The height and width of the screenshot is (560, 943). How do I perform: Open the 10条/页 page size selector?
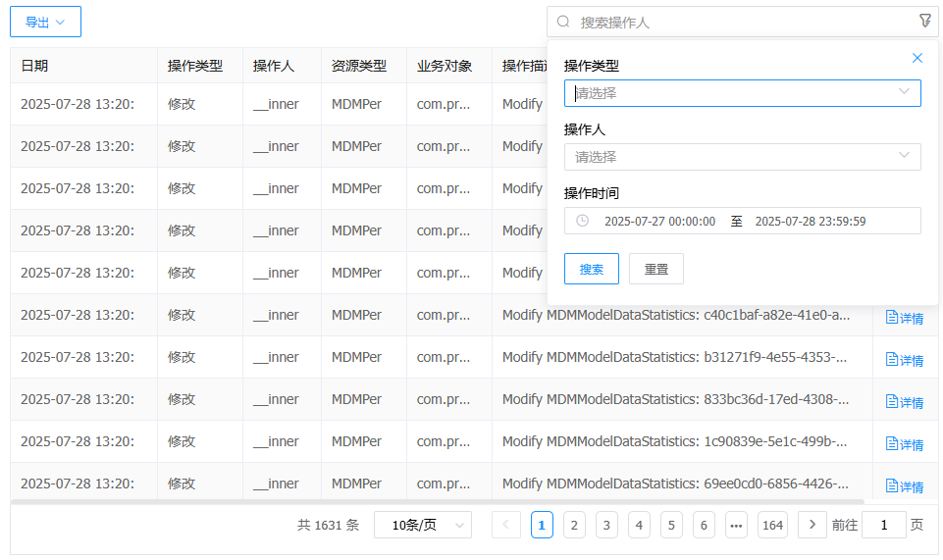(x=423, y=525)
